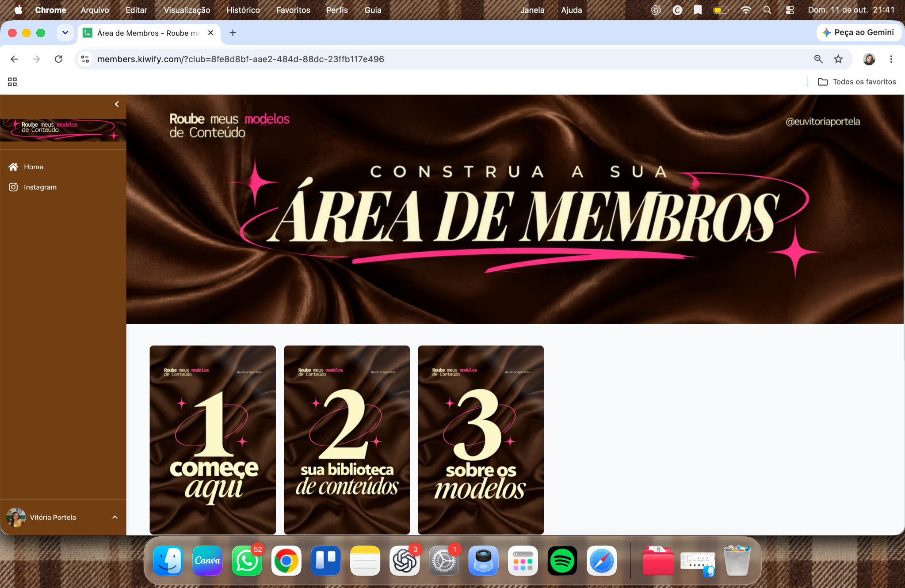Open the Trash in the Dock
Viewport: 905px width, 588px height.
coord(737,561)
